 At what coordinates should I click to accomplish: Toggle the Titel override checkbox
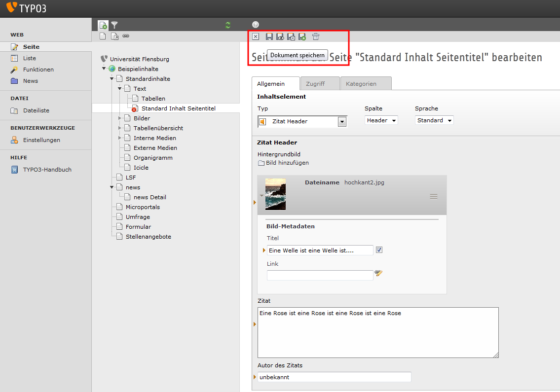379,250
